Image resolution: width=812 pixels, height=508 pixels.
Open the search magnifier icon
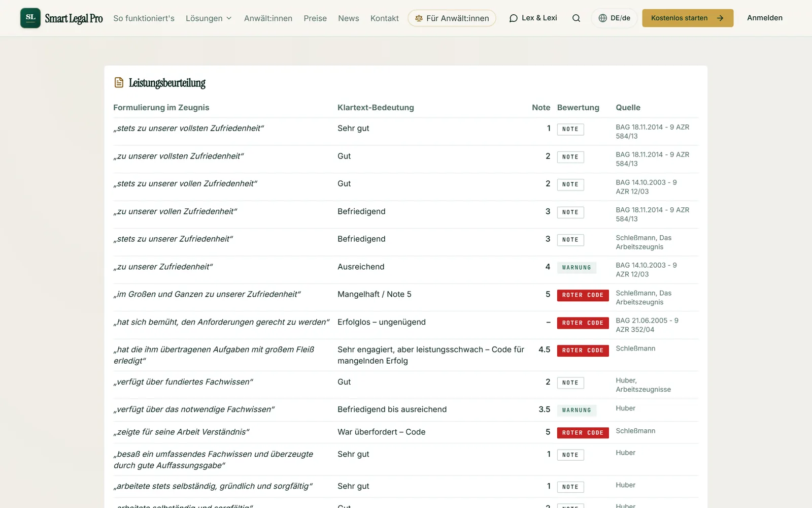(576, 18)
